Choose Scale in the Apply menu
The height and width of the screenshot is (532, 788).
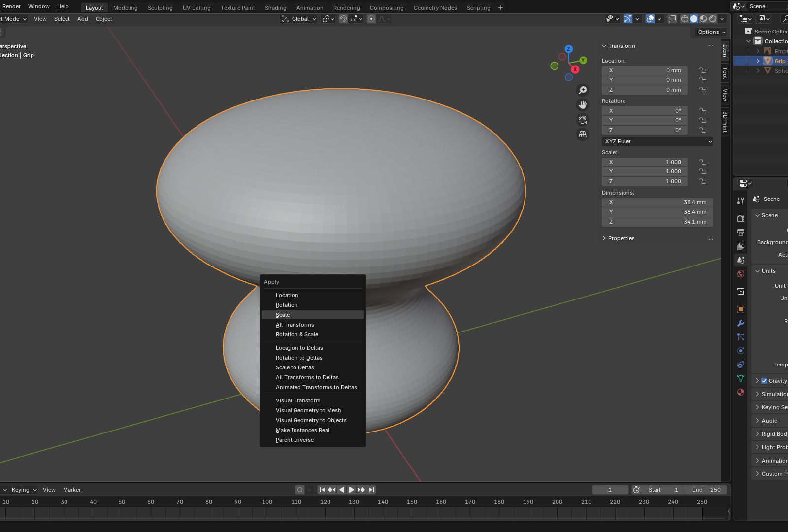click(313, 315)
